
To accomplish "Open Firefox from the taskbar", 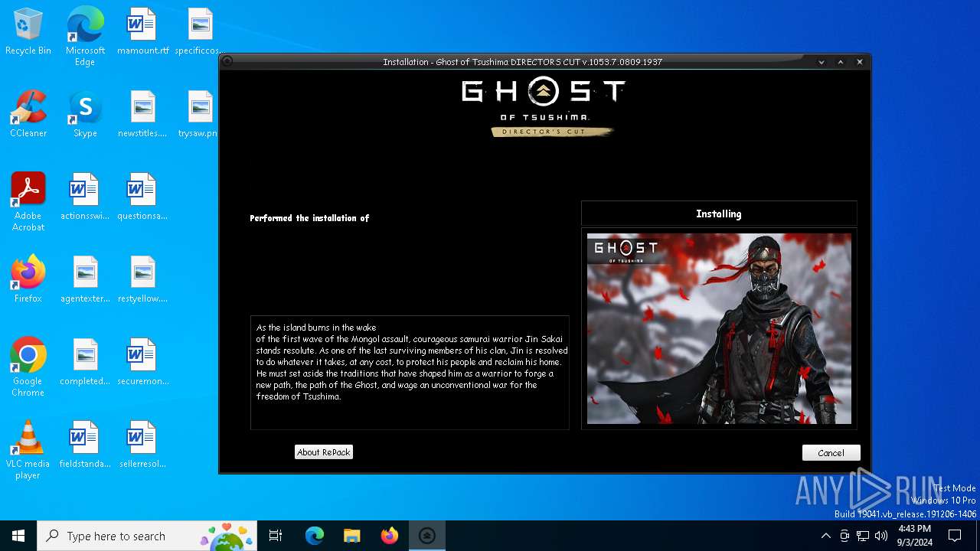I will pyautogui.click(x=390, y=536).
